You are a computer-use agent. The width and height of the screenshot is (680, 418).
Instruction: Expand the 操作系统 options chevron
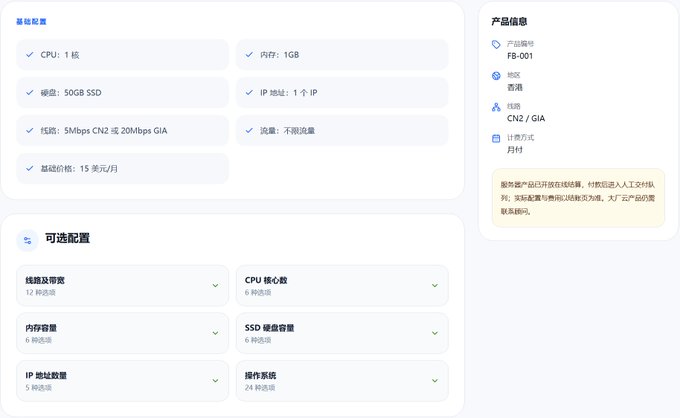435,381
